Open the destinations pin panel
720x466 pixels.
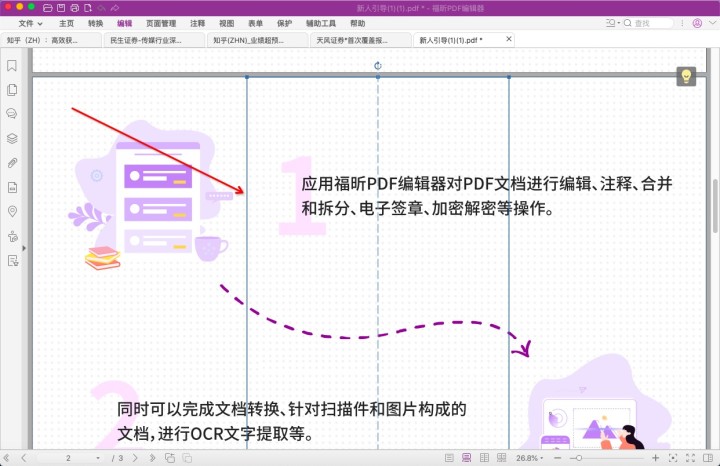[x=13, y=211]
